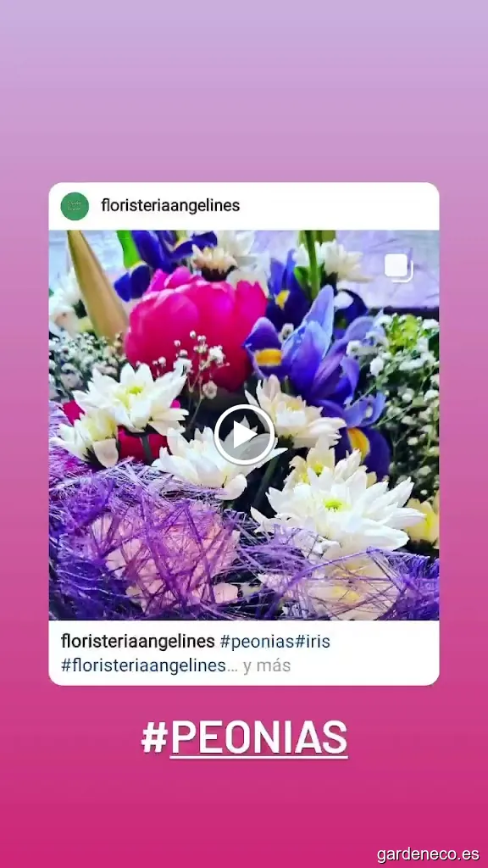Tap the multiple-photos carousel icon
This screenshot has height=868, width=488.
pos(398,268)
